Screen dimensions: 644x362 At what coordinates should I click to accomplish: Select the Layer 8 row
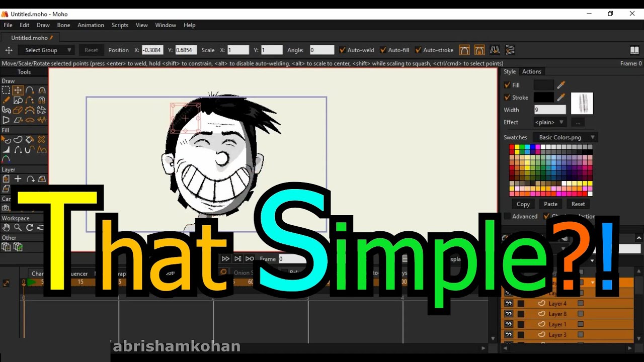pyautogui.click(x=568, y=314)
